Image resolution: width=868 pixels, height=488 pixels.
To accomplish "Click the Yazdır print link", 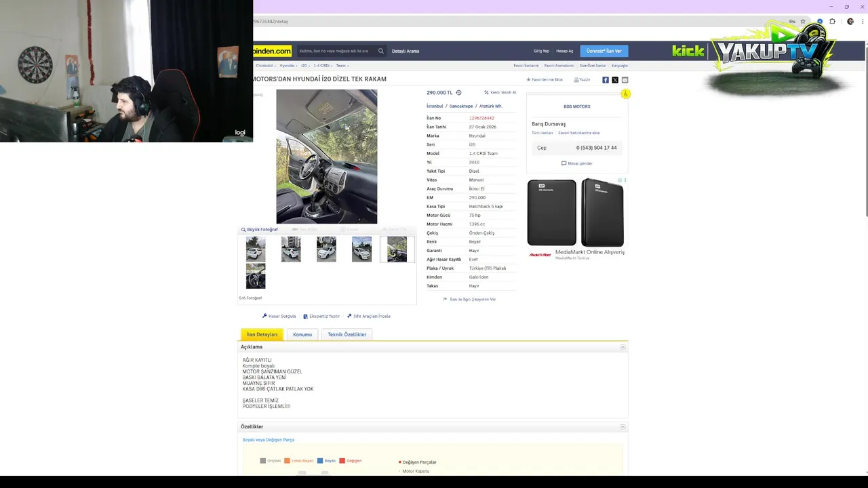I will click(x=582, y=80).
